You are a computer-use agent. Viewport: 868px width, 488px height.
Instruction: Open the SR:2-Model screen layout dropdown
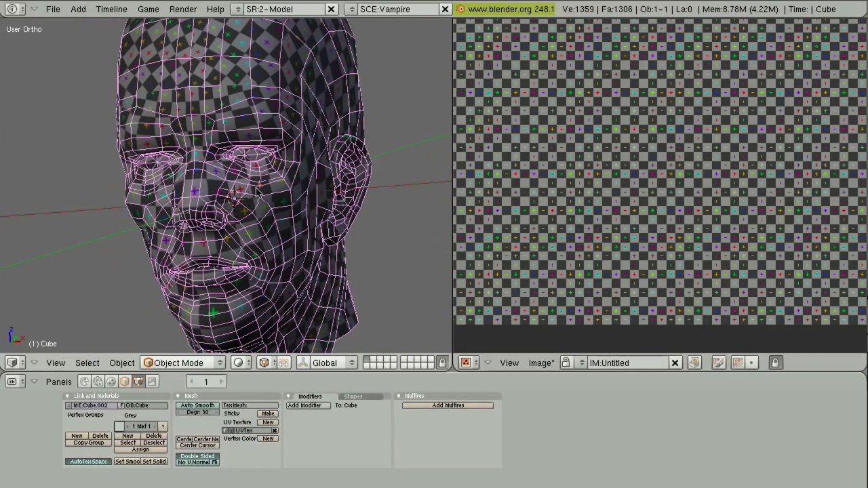pos(237,9)
